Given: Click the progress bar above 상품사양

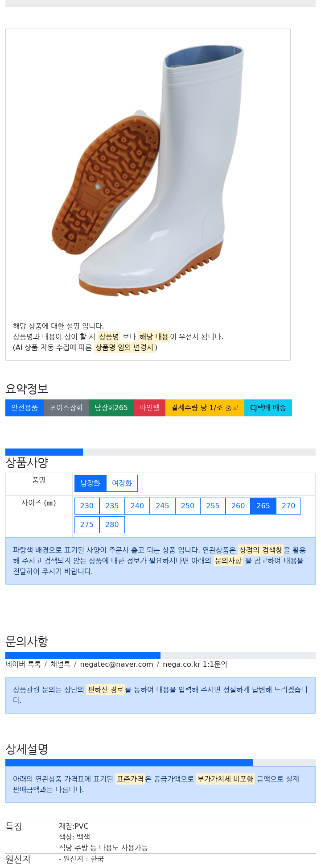Looking at the screenshot, I should [x=160, y=452].
